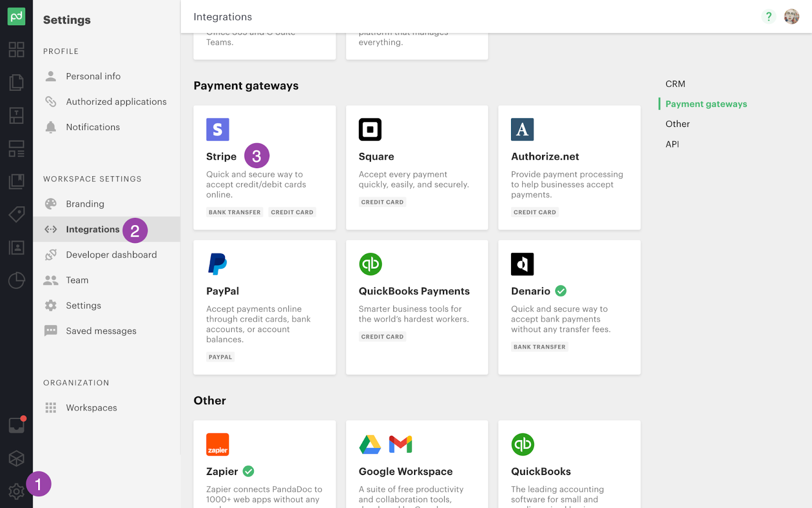Open the PayPal integration card title
The height and width of the screenshot is (508, 812).
(x=222, y=291)
